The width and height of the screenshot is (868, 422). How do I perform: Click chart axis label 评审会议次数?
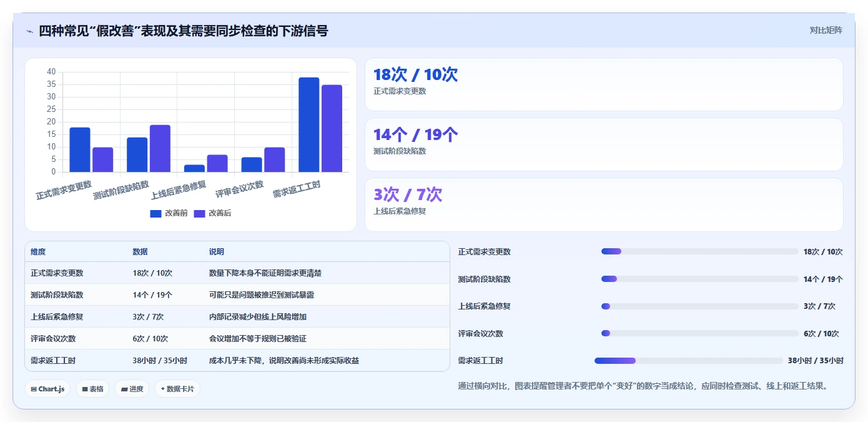click(x=240, y=189)
